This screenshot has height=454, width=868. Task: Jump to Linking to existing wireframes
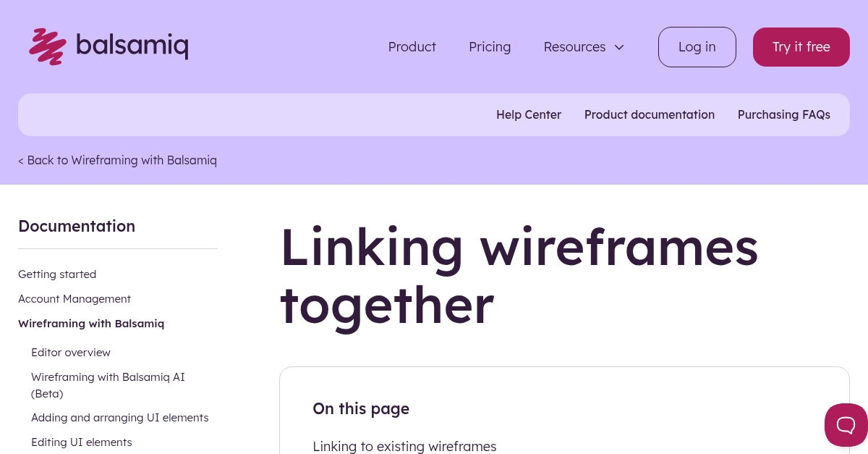tap(404, 446)
